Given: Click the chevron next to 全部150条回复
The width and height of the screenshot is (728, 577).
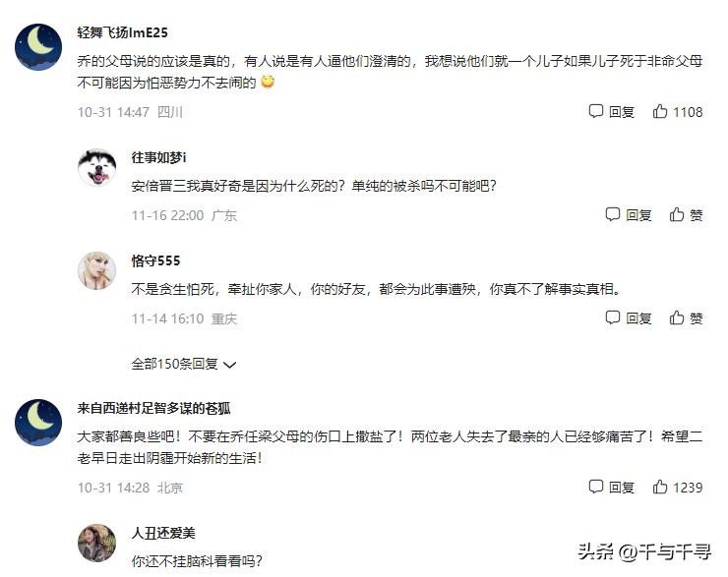Looking at the screenshot, I should (230, 365).
